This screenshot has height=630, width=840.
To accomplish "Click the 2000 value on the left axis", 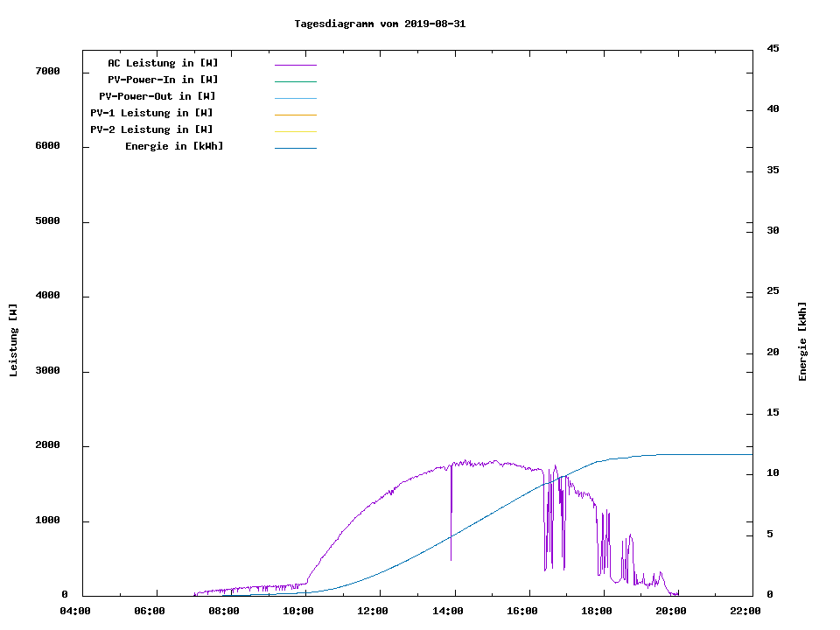I will point(46,445).
